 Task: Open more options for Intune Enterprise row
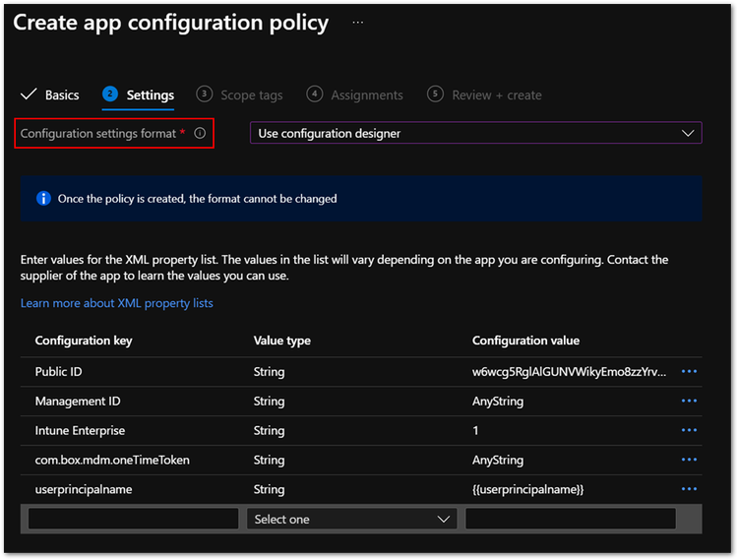689,430
